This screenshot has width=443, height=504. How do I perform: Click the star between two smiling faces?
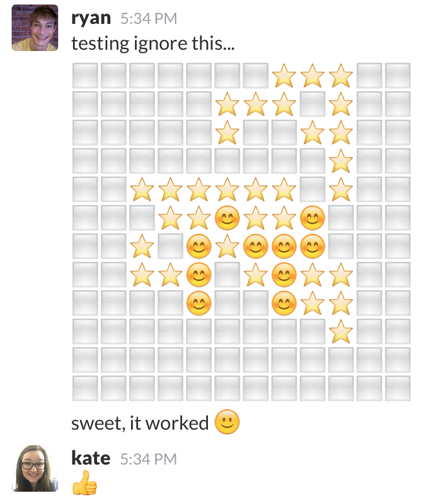(227, 247)
